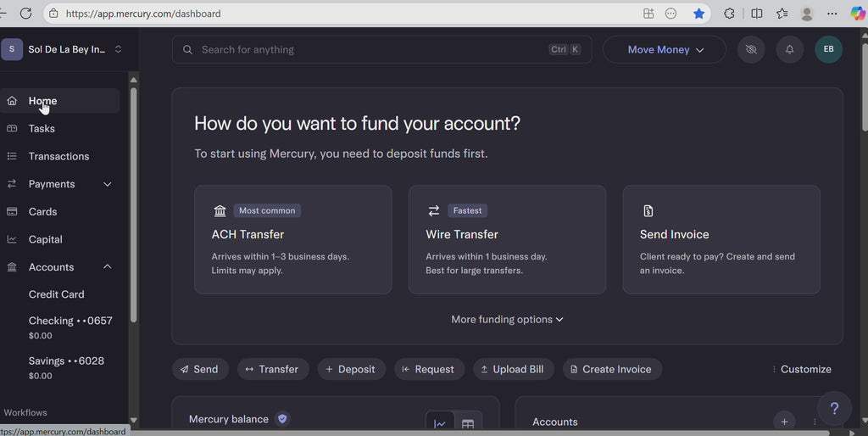
Task: Go to Cards in the sidebar
Action: [x=42, y=211]
